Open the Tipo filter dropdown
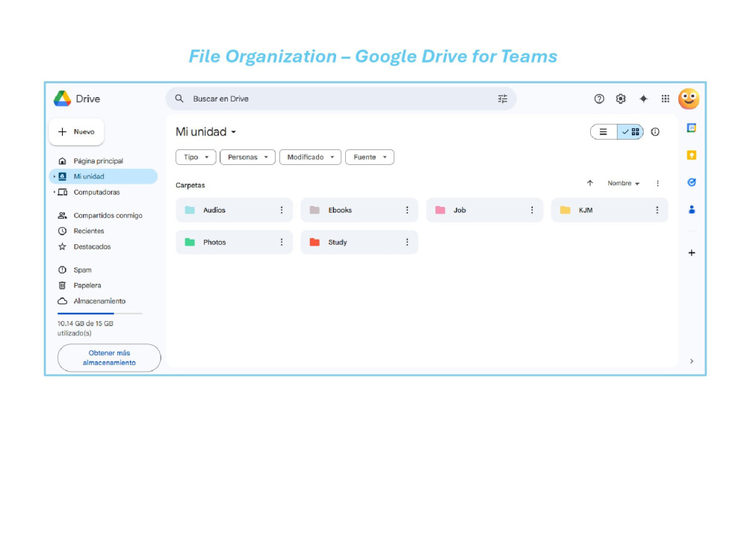 pos(196,157)
